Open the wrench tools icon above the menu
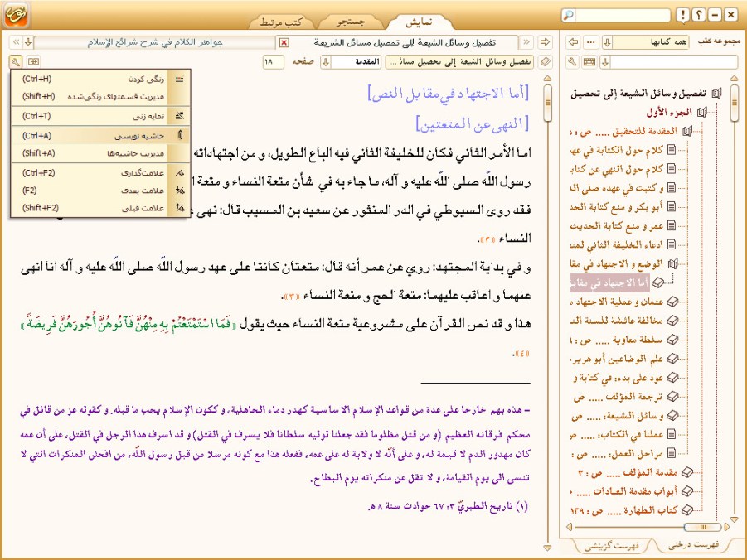The height and width of the screenshot is (560, 747). (x=16, y=61)
